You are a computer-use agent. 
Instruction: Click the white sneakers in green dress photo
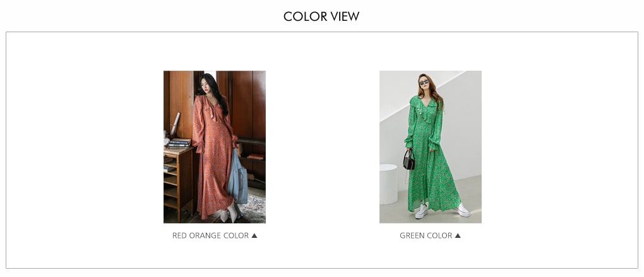pyautogui.click(x=441, y=210)
